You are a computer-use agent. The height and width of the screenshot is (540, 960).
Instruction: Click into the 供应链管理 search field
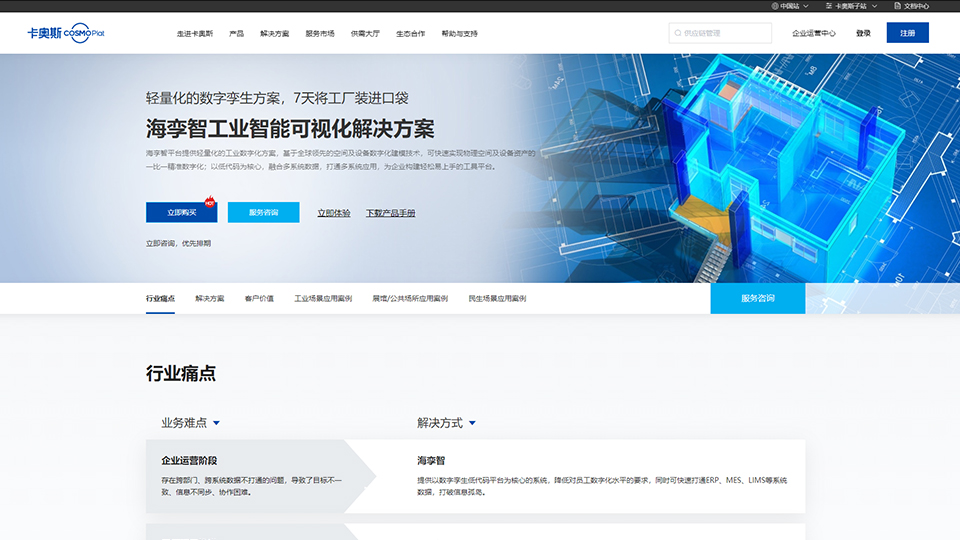point(720,33)
